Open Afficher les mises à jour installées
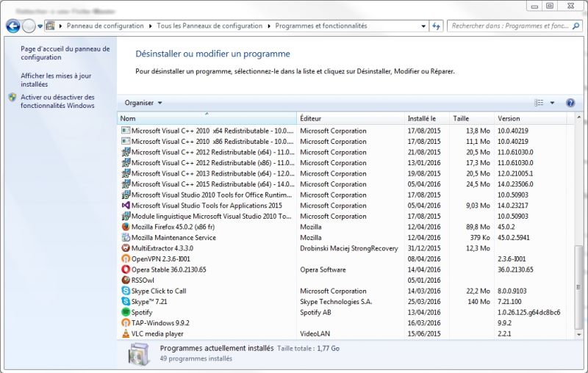588x373 pixels. 56,80
